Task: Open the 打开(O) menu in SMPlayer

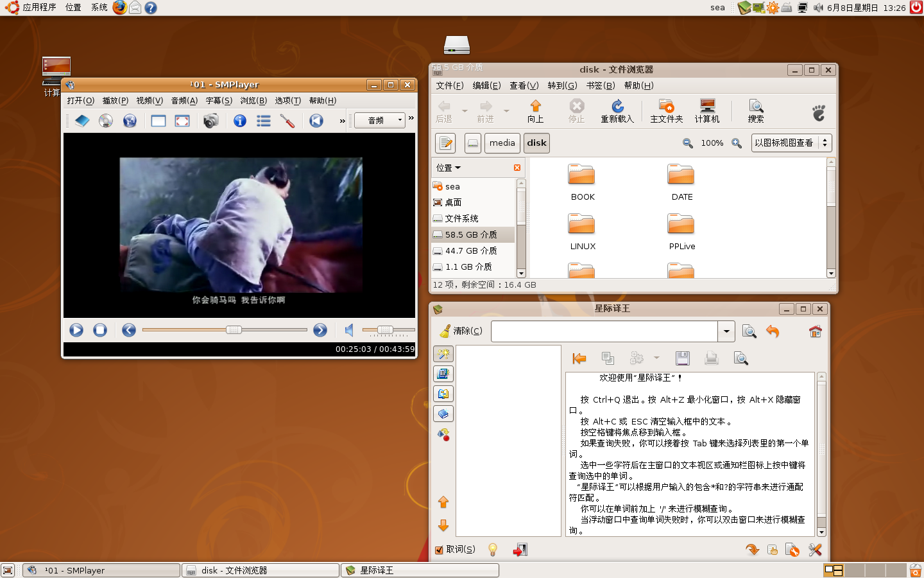Action: pyautogui.click(x=81, y=101)
